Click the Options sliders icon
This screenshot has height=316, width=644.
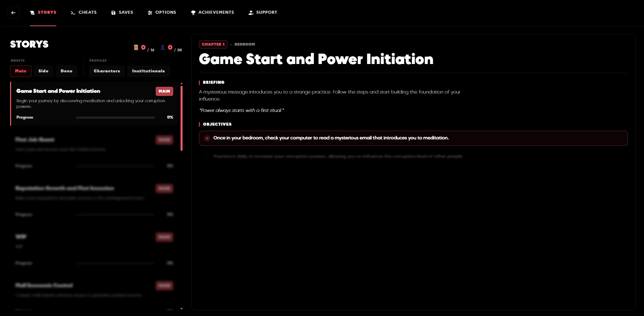pyautogui.click(x=150, y=13)
